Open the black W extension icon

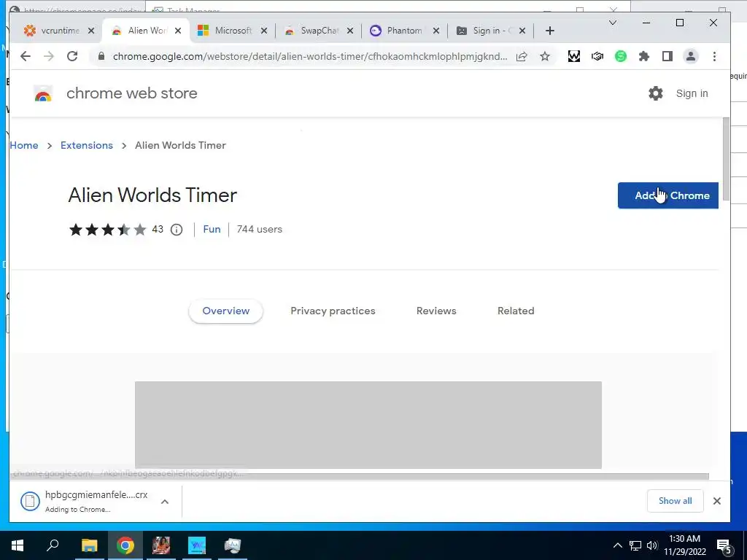574,56
